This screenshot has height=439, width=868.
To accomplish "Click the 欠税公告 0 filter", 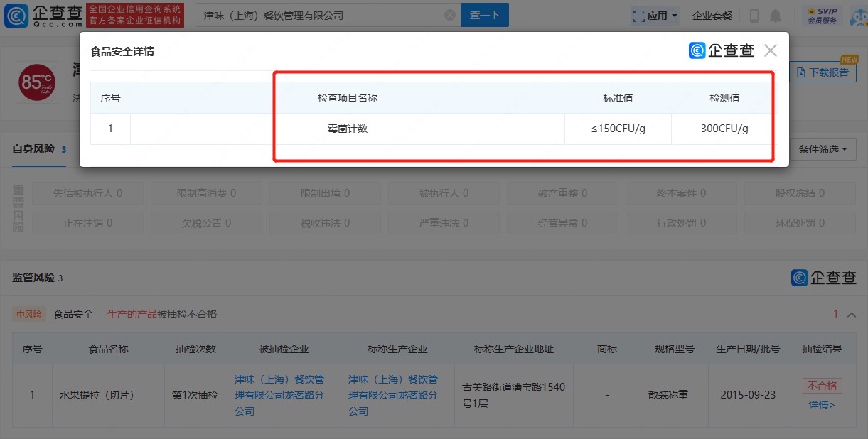I will tap(207, 223).
